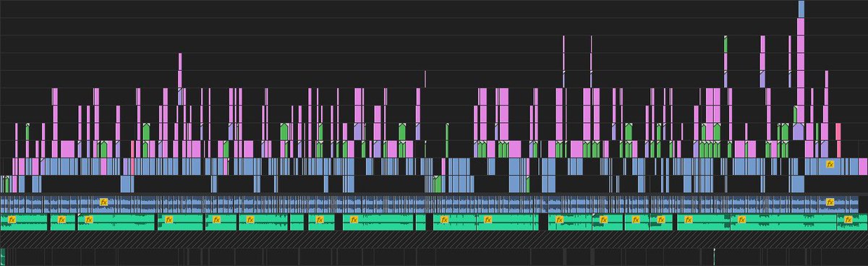
Task: Click the rightmost fx badge on blue audio track
Action: click(830, 202)
